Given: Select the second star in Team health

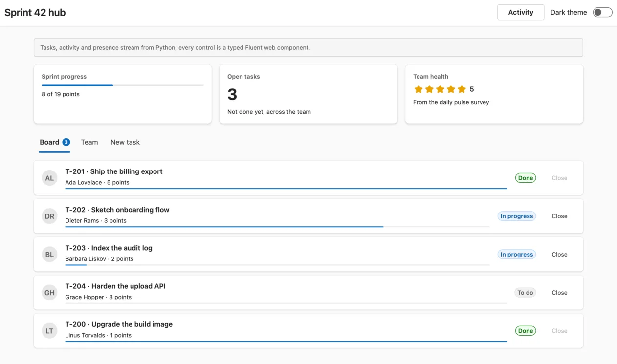Looking at the screenshot, I should click(x=429, y=89).
